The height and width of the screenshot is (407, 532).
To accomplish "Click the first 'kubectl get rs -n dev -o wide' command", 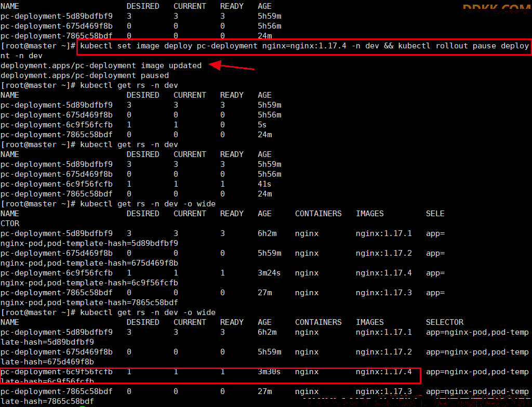I will click(x=148, y=204).
